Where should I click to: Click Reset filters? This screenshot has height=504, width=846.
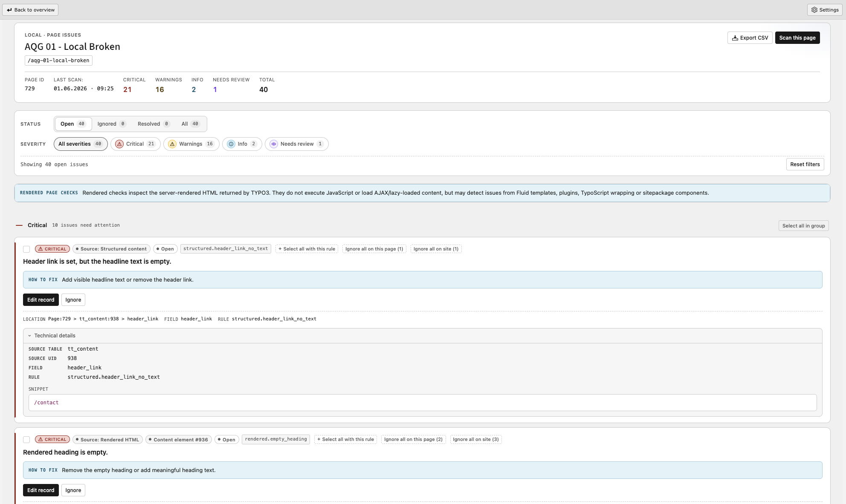click(x=805, y=164)
